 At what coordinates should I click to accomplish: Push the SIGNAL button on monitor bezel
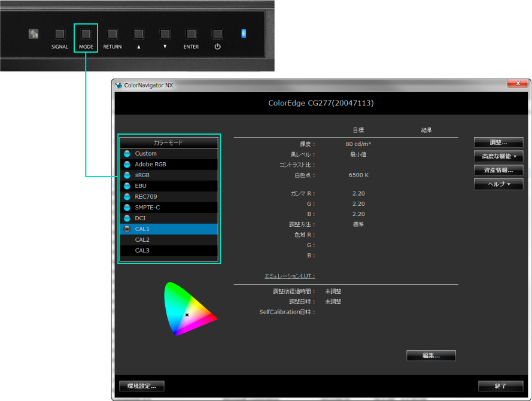pos(60,34)
